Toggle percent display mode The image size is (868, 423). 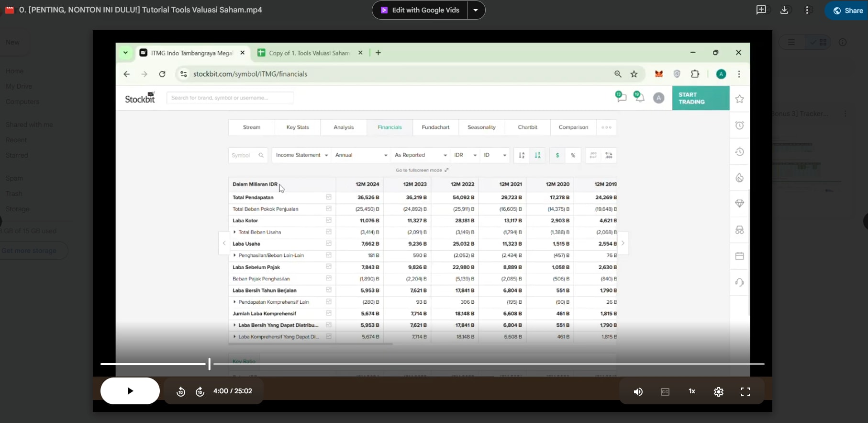click(573, 155)
